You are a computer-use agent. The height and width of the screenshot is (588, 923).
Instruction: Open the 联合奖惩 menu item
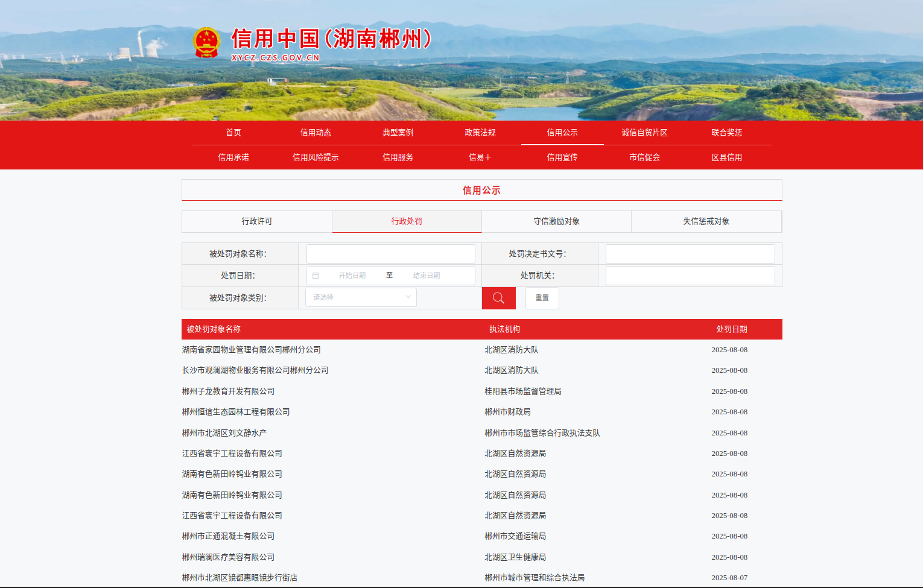click(726, 133)
